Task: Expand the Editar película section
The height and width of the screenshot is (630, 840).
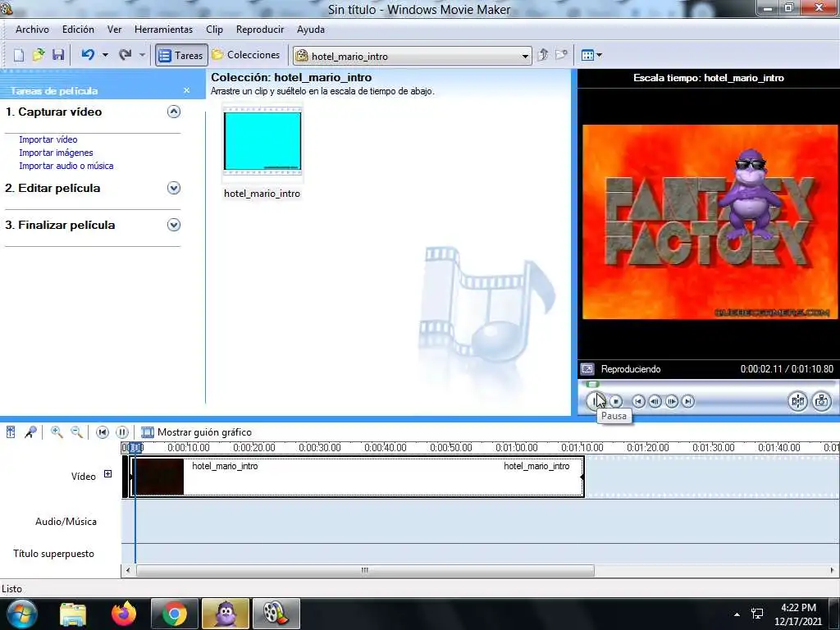Action: click(x=174, y=188)
